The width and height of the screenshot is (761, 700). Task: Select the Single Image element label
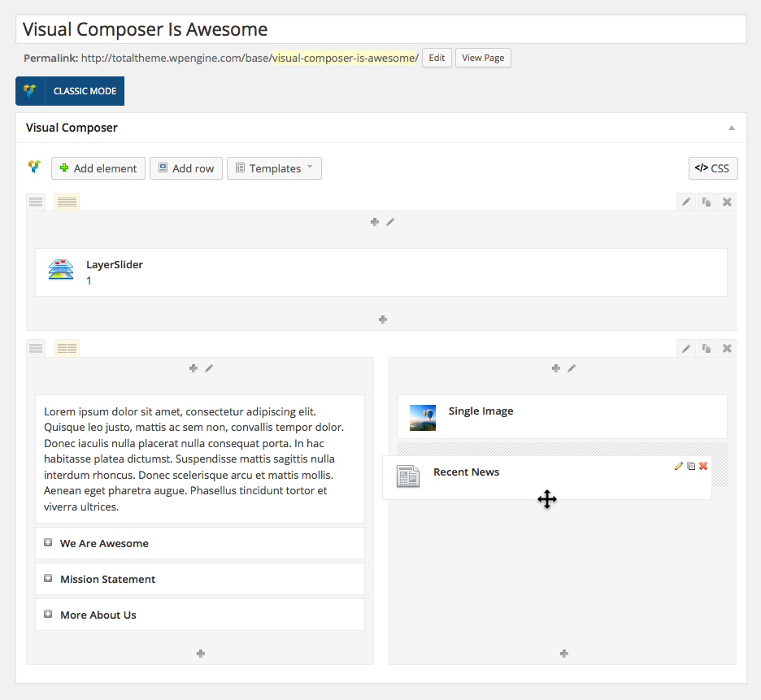(x=481, y=411)
